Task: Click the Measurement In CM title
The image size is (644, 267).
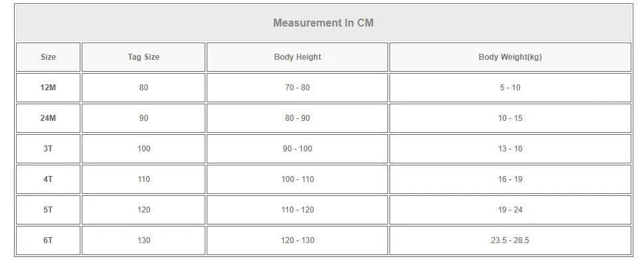Action: [x=323, y=23]
